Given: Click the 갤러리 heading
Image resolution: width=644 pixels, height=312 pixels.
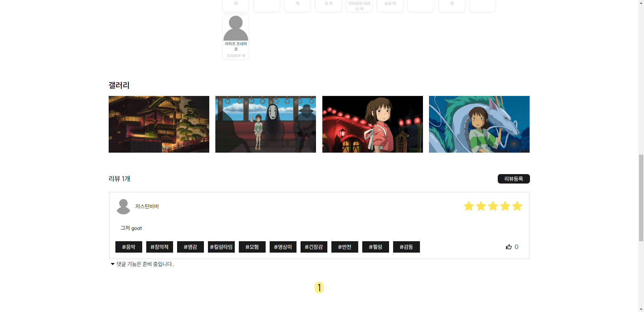Looking at the screenshot, I should point(119,85).
